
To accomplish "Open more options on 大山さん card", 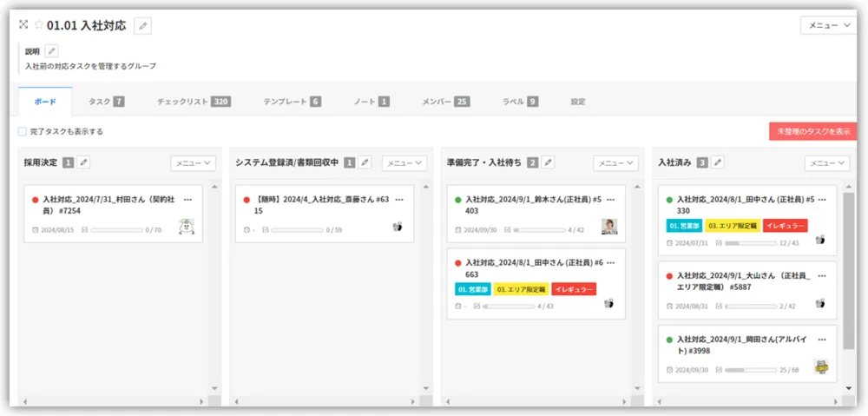I will coord(822,275).
